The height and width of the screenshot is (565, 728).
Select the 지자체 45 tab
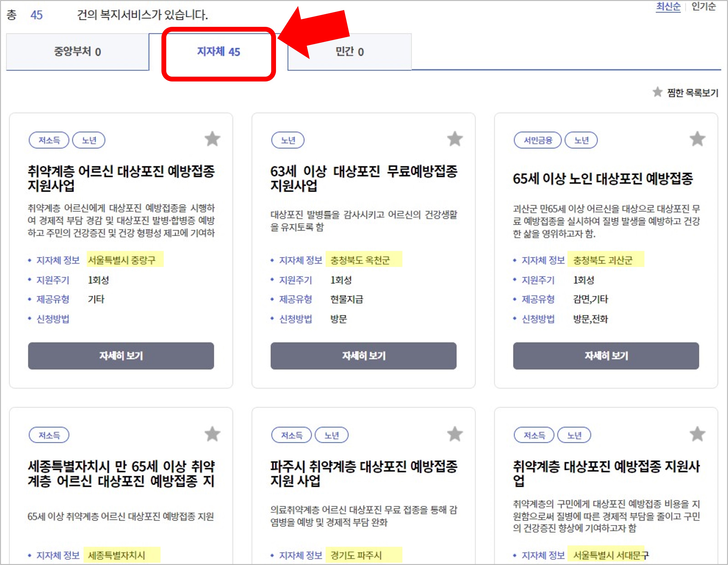pos(218,52)
